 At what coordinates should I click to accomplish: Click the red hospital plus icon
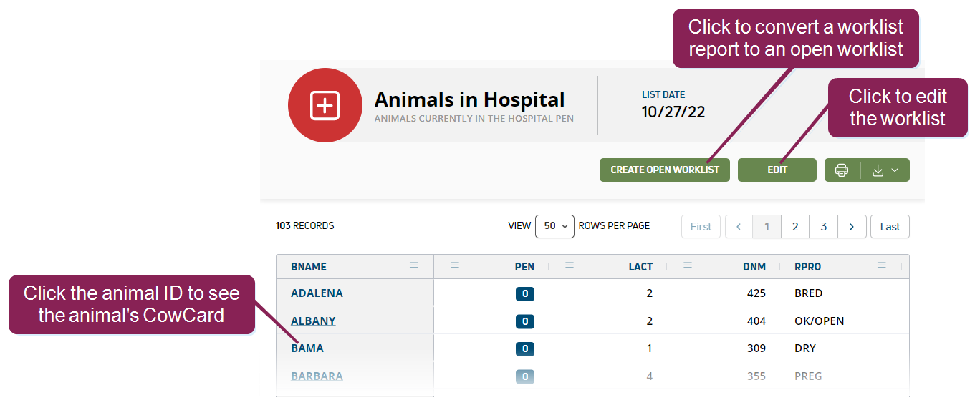click(325, 106)
